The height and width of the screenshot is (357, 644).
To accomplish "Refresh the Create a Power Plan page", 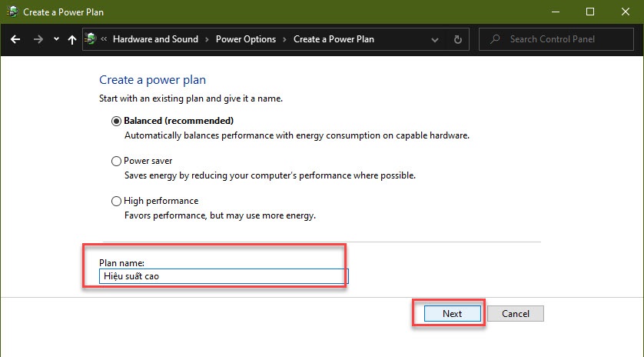I will coord(457,39).
